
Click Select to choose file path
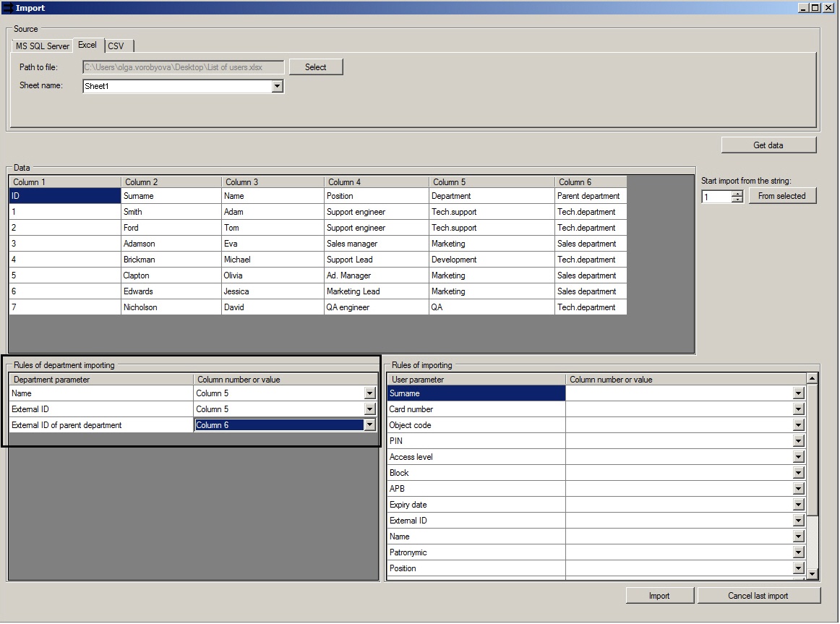(316, 67)
